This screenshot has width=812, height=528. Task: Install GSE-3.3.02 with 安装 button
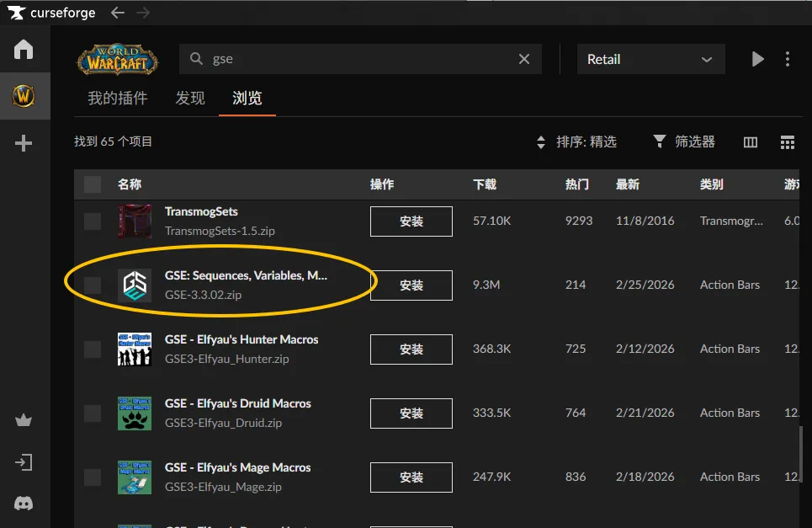pos(411,285)
